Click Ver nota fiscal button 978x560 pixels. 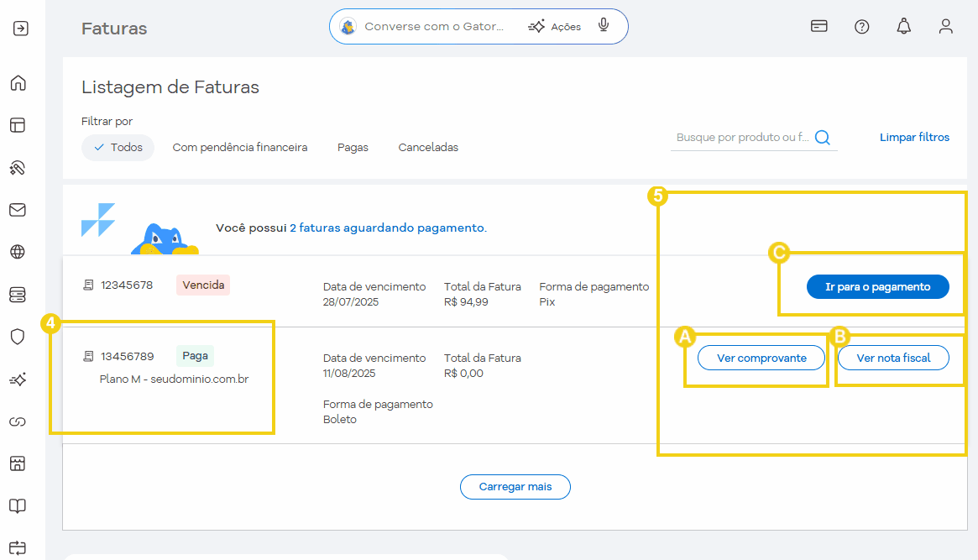click(x=893, y=358)
